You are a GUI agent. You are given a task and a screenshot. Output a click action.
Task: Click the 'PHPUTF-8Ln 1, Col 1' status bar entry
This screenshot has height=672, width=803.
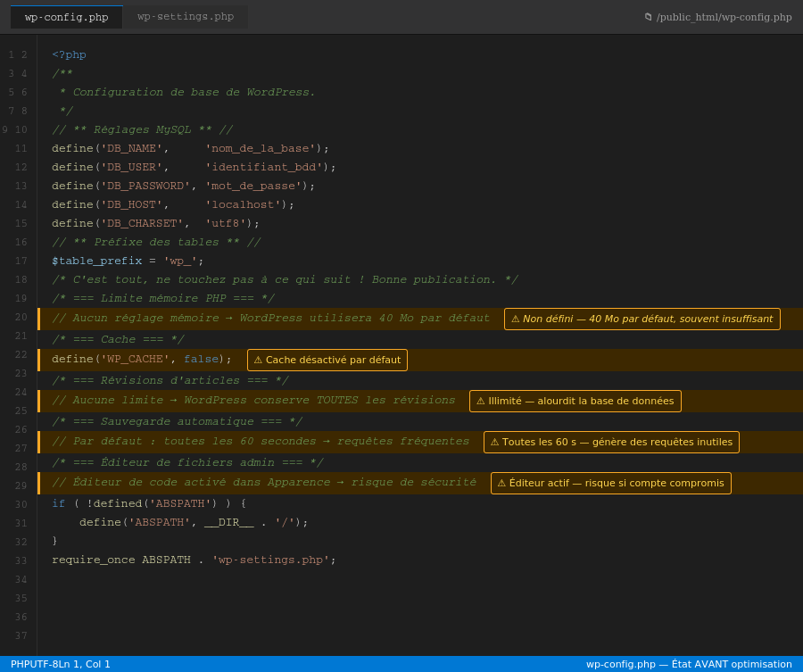click(x=61, y=664)
